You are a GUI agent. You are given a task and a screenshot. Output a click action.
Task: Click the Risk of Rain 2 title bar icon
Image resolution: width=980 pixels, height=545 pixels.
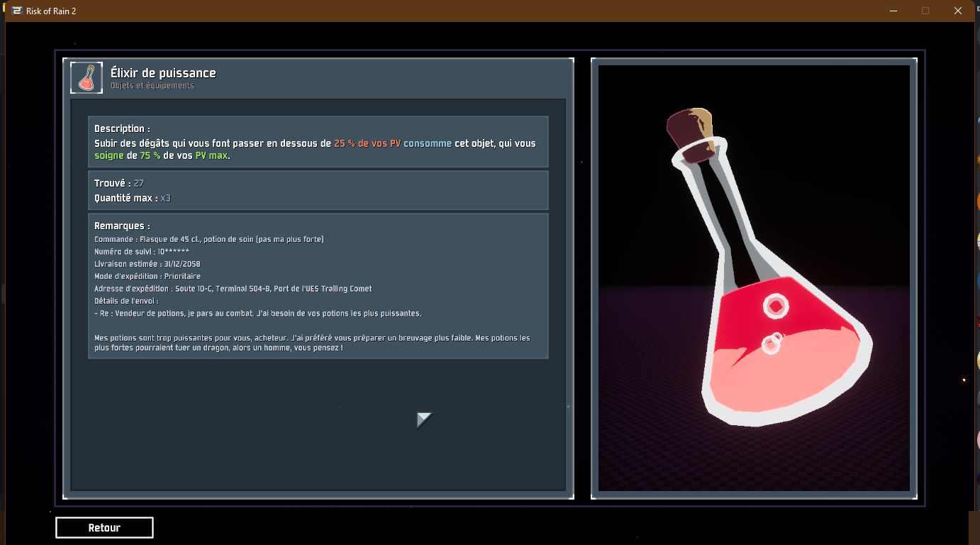[18, 11]
